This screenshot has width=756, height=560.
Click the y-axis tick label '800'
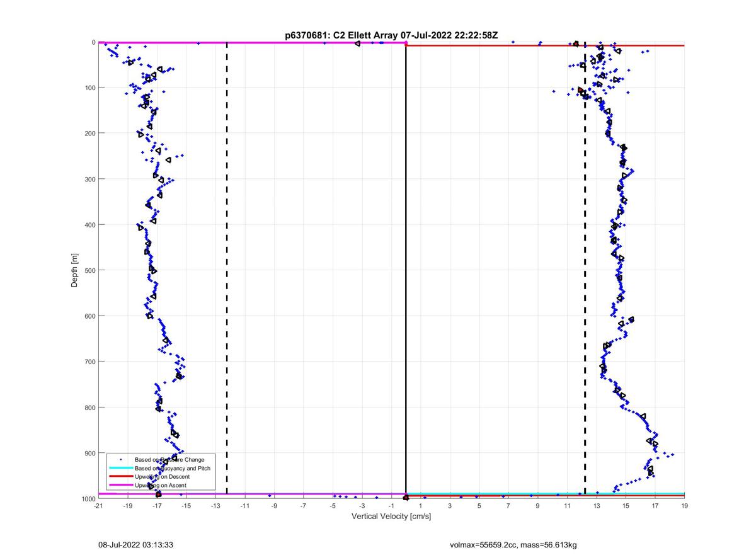pos(89,408)
